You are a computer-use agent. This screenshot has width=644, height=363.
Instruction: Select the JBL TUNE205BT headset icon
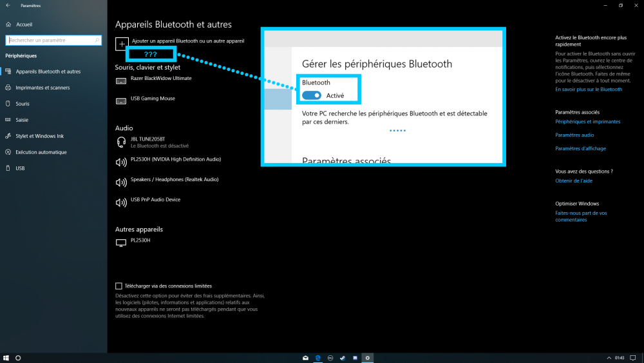(121, 142)
